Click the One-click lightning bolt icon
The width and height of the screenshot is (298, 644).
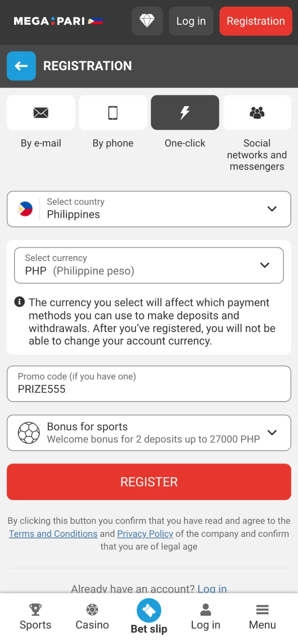pyautogui.click(x=185, y=112)
